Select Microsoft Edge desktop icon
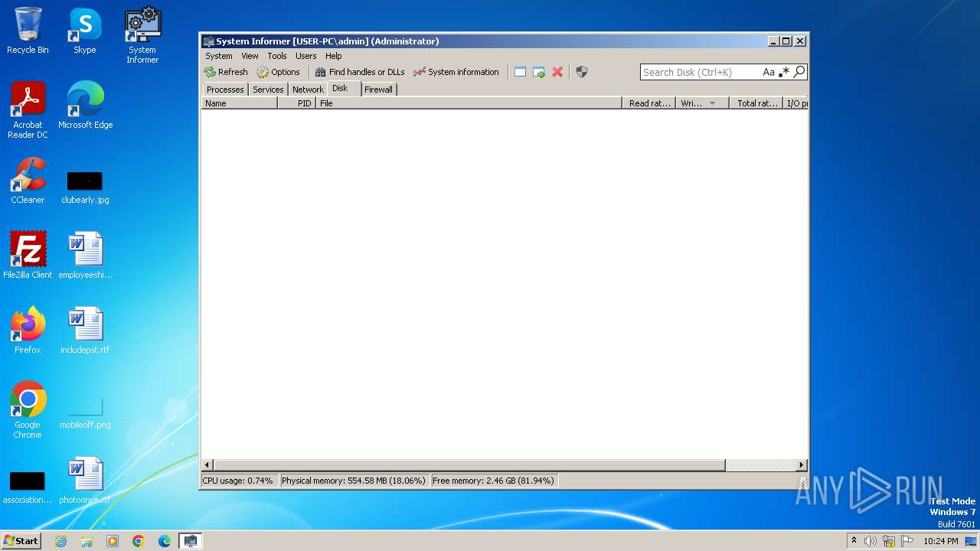Image resolution: width=980 pixels, height=551 pixels. (85, 106)
